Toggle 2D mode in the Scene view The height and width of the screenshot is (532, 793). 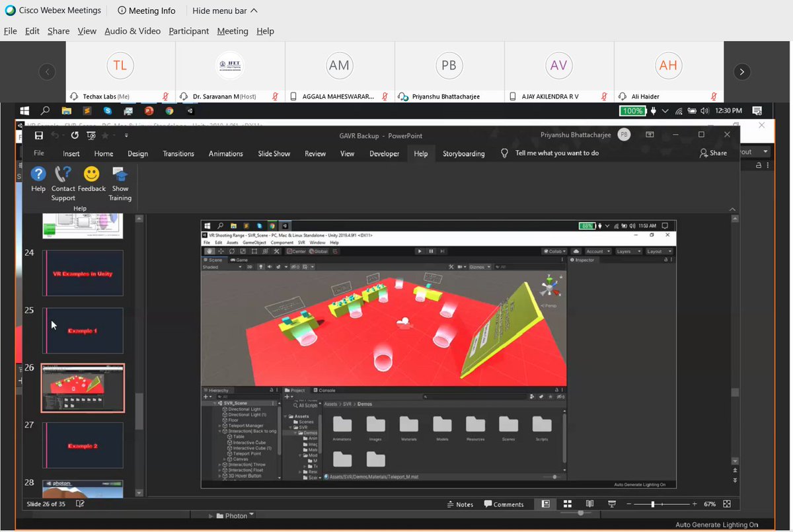(x=250, y=268)
